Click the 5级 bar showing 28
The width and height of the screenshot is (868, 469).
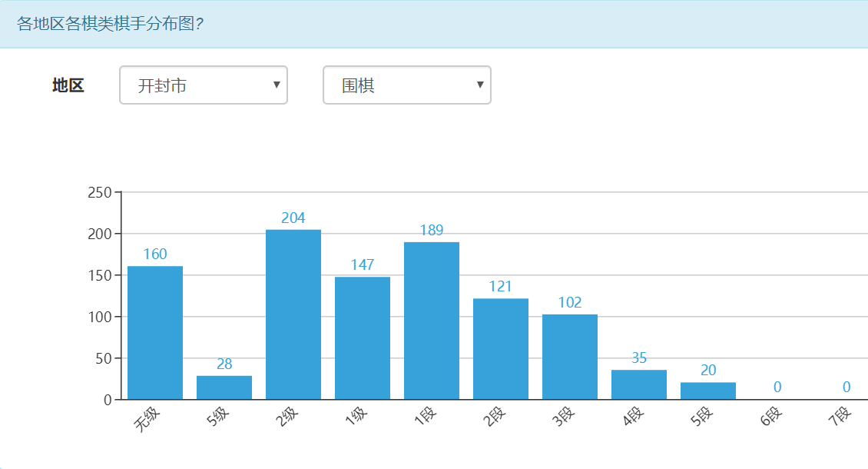pos(224,388)
